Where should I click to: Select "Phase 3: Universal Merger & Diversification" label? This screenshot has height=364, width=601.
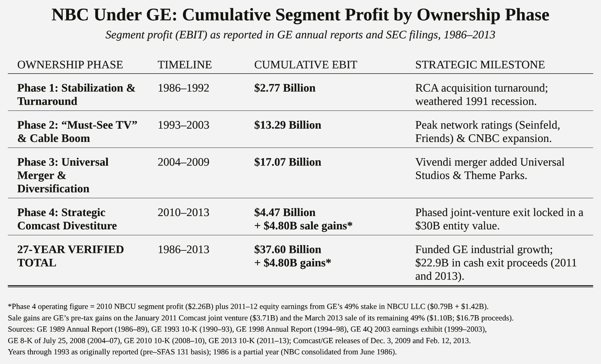63,175
